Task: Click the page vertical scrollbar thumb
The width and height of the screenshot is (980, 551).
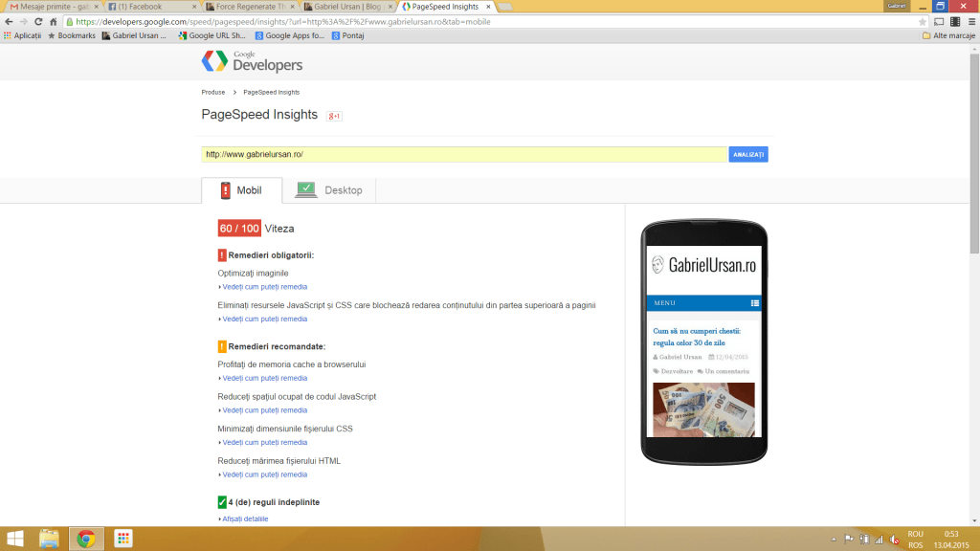Action: tap(974, 153)
